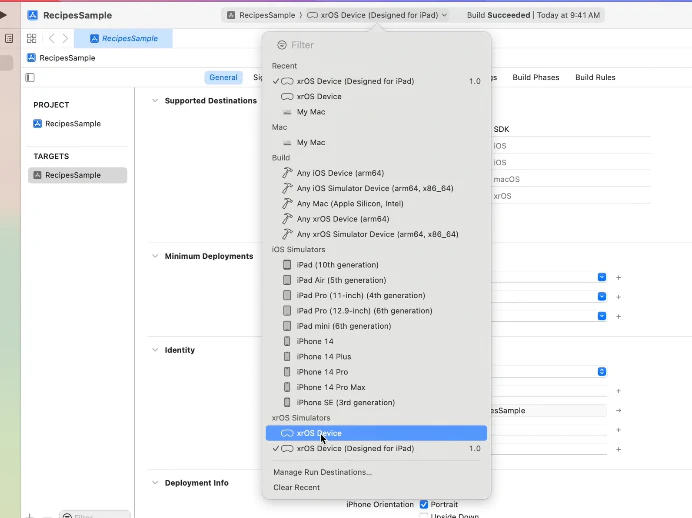Image resolution: width=692 pixels, height=518 pixels.
Task: Choose Any xrOS Simulator Device (arm64, x86_64)
Action: click(x=376, y=234)
